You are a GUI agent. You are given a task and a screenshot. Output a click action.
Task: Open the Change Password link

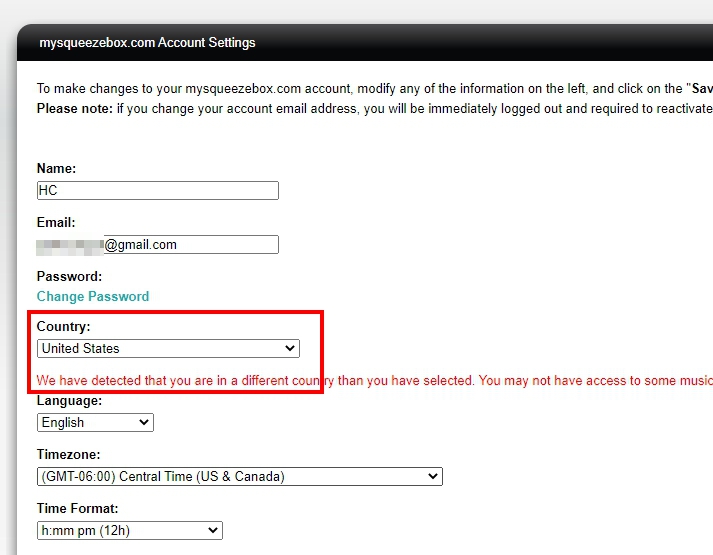93,296
